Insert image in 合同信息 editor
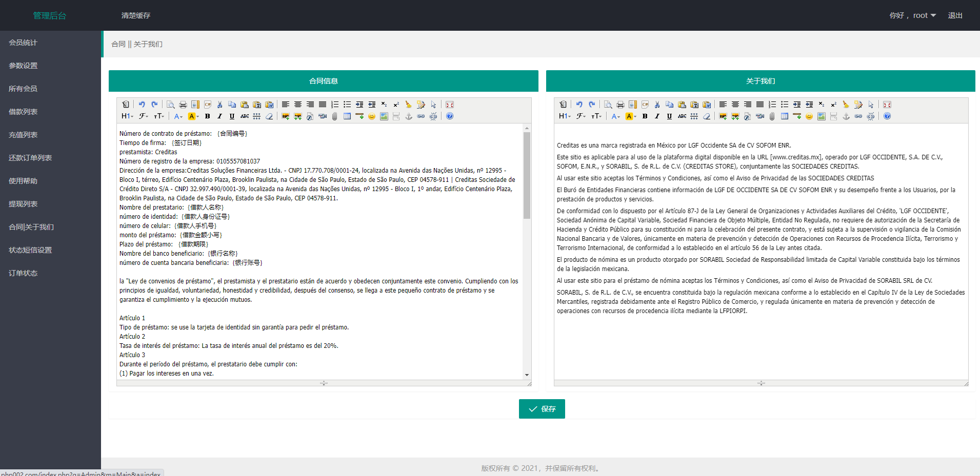The image size is (980, 476). pyautogui.click(x=286, y=116)
